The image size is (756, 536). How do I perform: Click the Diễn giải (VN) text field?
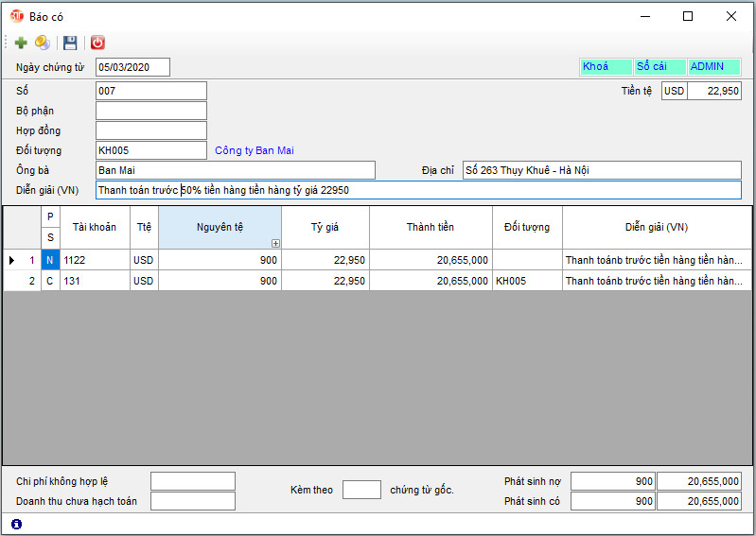pyautogui.click(x=418, y=190)
